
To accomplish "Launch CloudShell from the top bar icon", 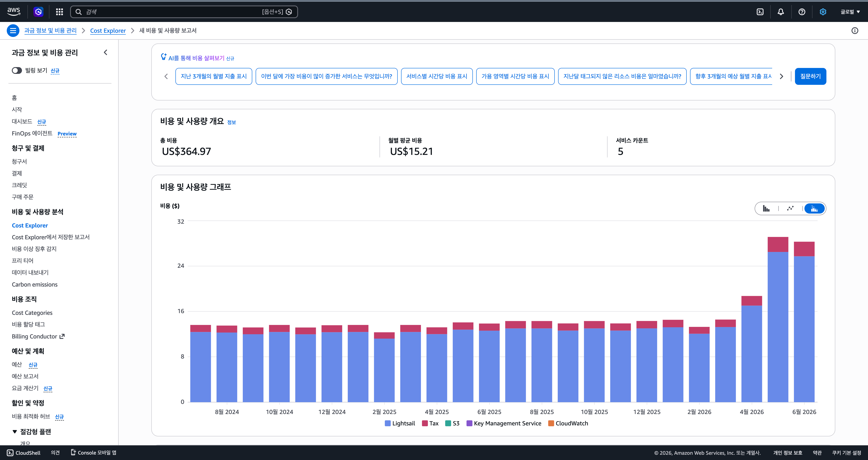I will [760, 12].
